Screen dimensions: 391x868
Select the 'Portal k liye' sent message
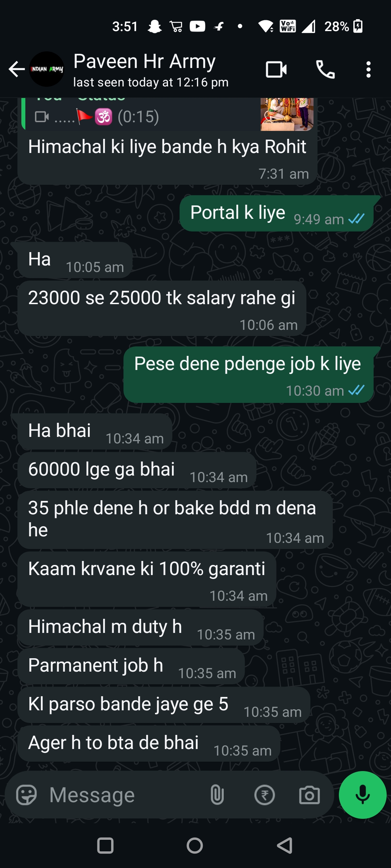(x=277, y=213)
